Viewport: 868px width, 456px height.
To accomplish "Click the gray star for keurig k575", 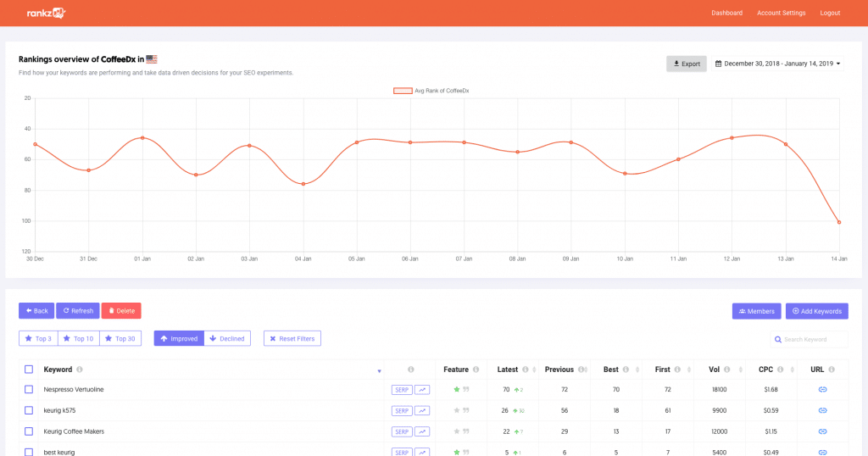I will tap(457, 410).
